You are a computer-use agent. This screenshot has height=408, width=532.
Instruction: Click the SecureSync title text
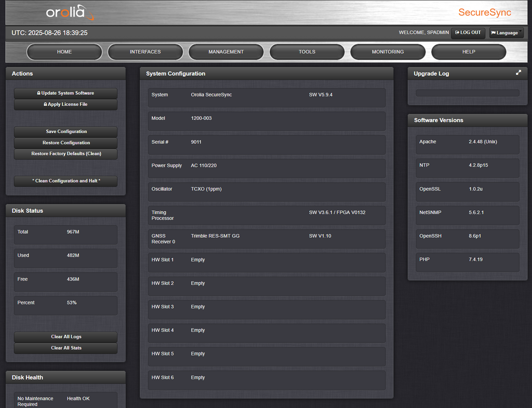point(485,12)
